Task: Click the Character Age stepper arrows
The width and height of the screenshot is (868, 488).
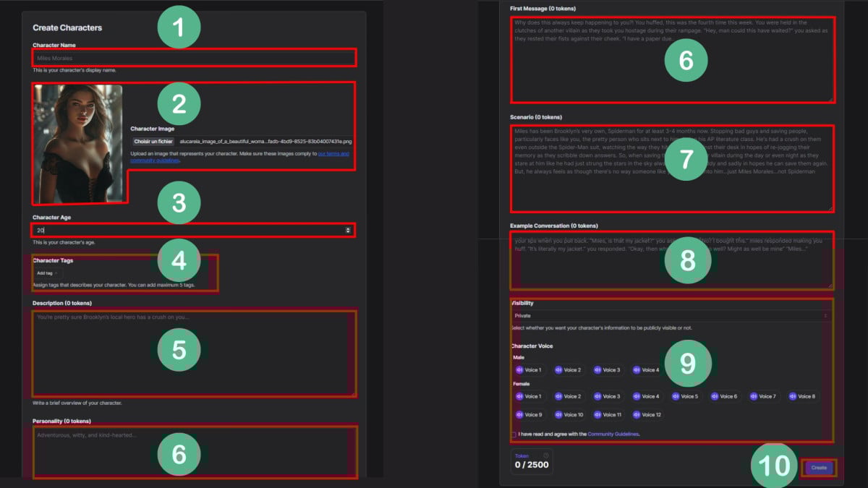Action: [x=348, y=230]
